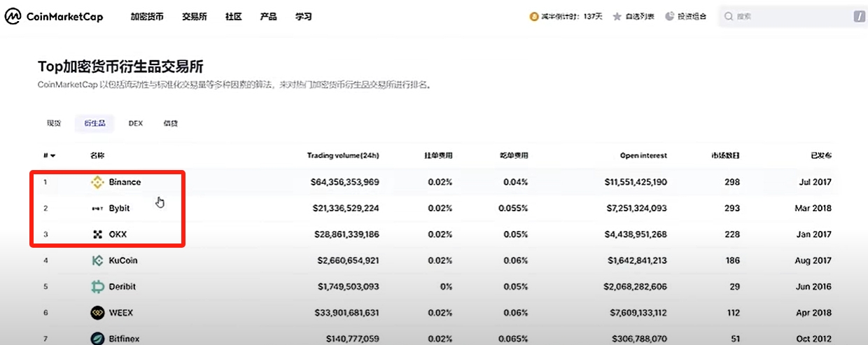The height and width of the screenshot is (345, 868).
Task: Click Deribit maker fee 0%
Action: [445, 287]
